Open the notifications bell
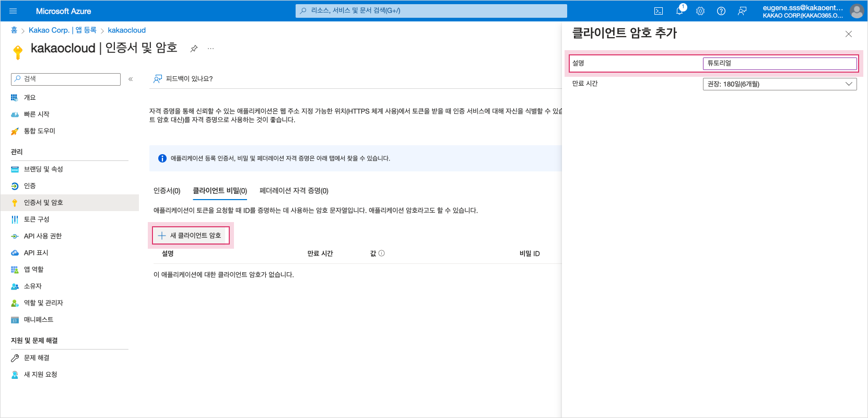868x418 pixels. coord(679,11)
